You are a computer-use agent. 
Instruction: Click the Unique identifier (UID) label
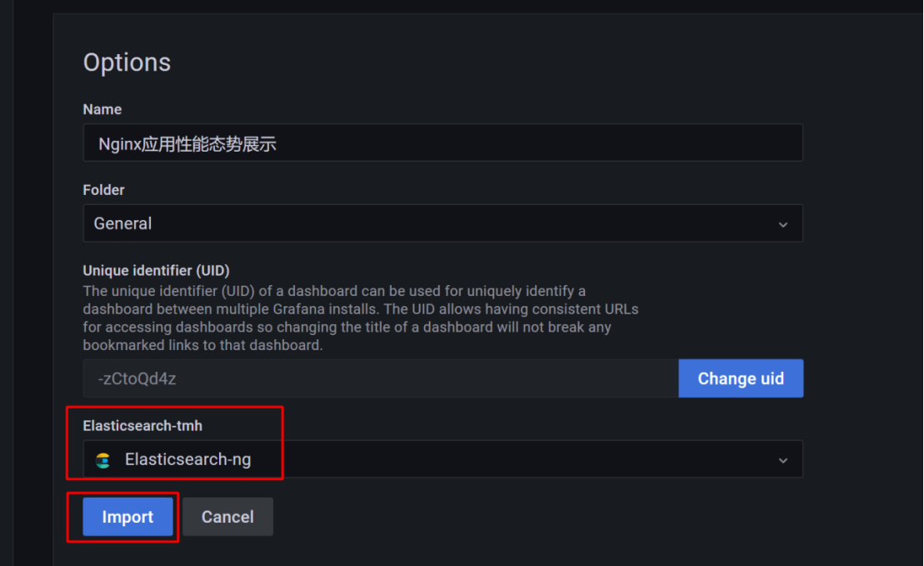click(x=156, y=271)
